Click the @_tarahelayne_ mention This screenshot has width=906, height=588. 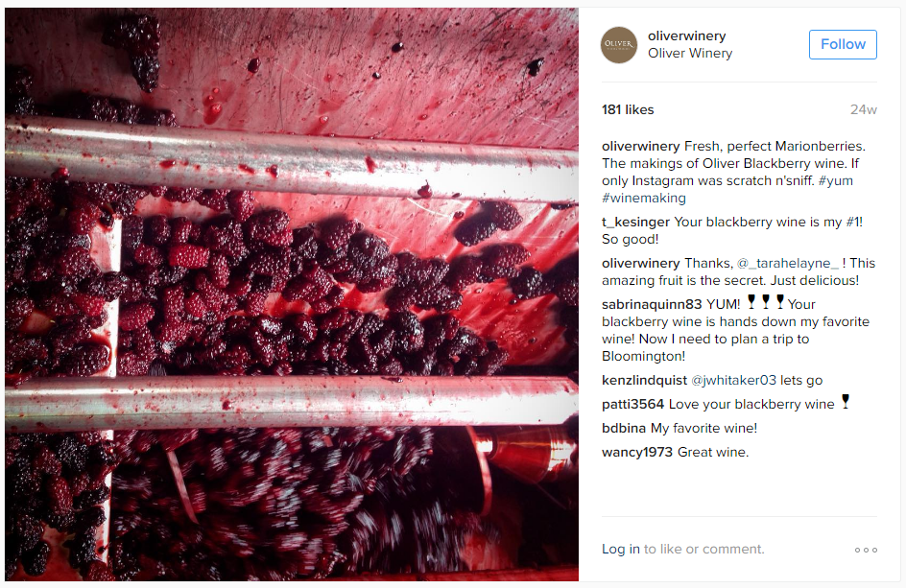788,264
